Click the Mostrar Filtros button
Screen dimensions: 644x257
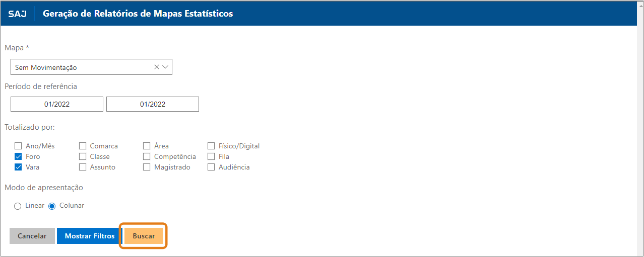90,236
